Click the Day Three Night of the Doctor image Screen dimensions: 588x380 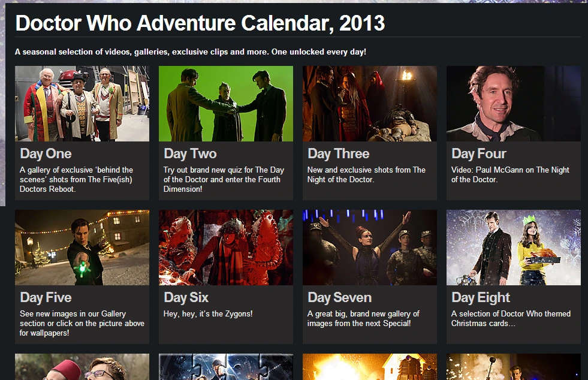tap(370, 104)
